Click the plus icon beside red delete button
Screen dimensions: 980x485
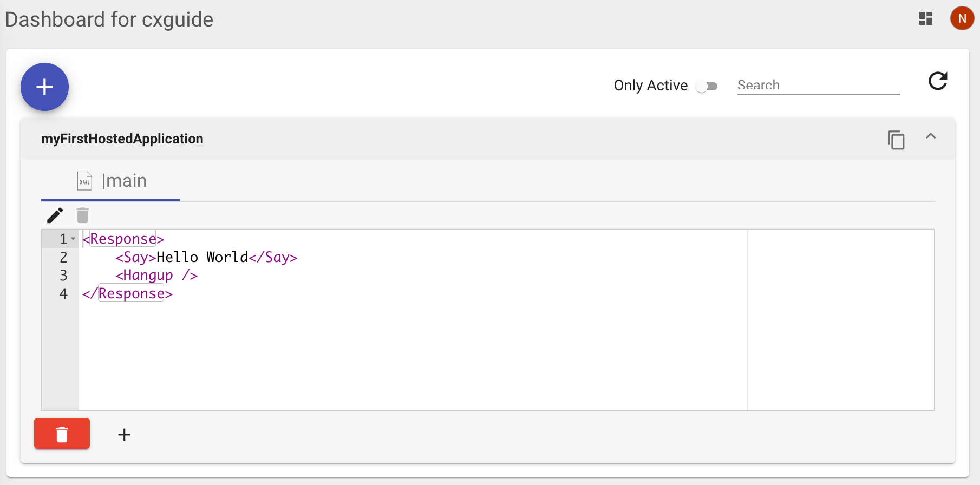tap(124, 434)
